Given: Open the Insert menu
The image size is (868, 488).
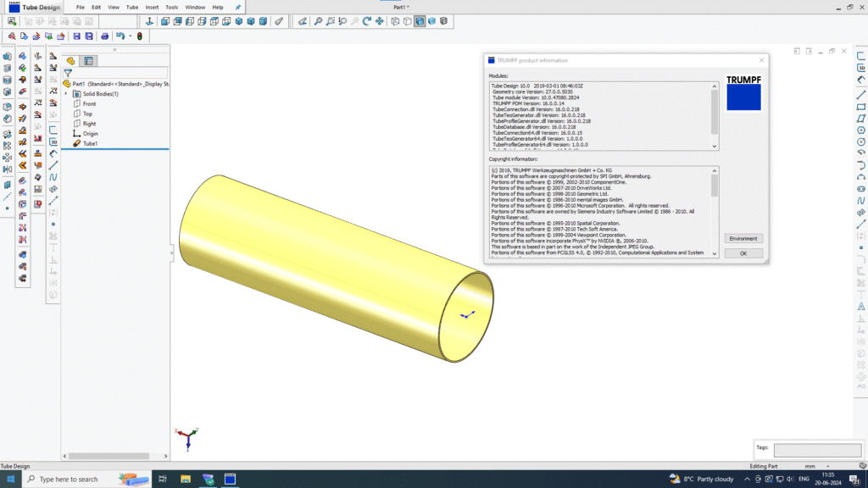Looking at the screenshot, I should 152,7.
